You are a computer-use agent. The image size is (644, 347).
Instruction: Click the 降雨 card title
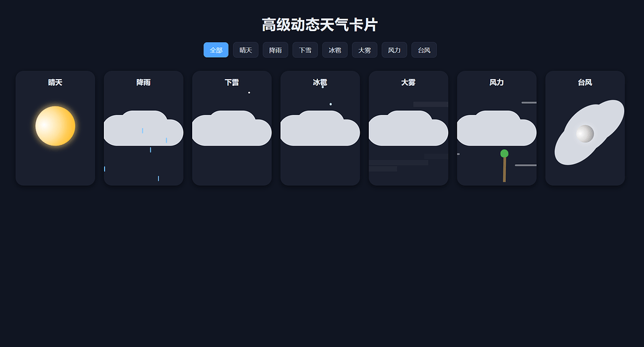(x=144, y=83)
